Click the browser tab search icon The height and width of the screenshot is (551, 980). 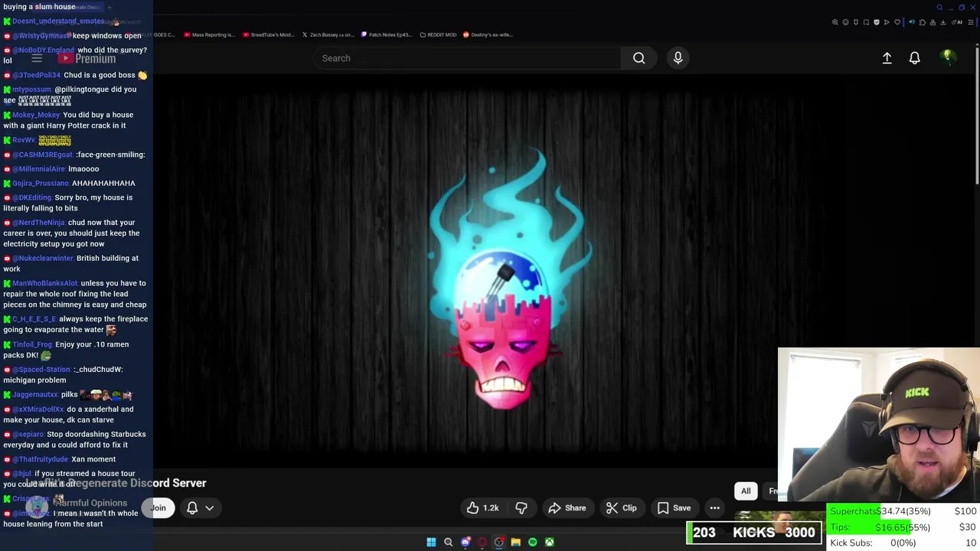click(x=939, y=7)
